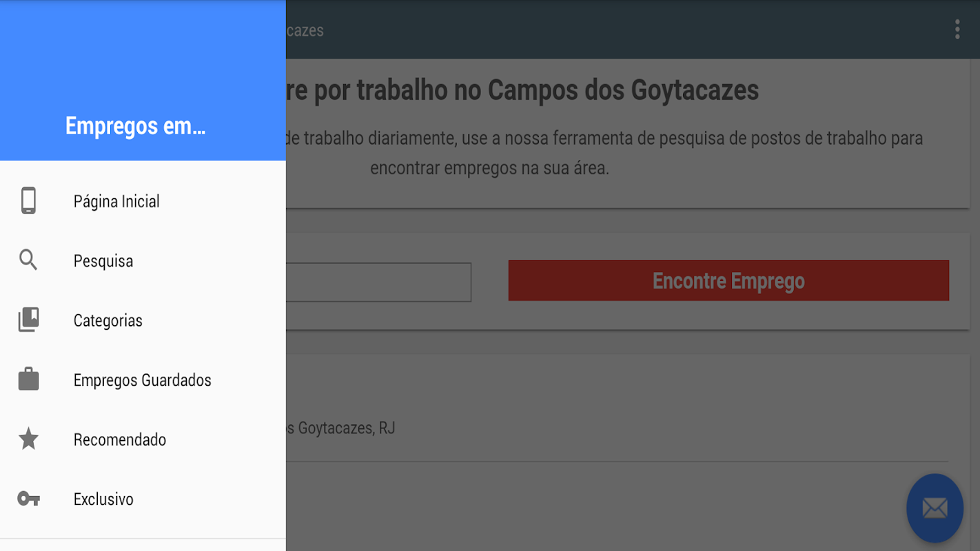Open Empregos Guardados menu entry
This screenshot has width=980, height=551.
(x=143, y=380)
